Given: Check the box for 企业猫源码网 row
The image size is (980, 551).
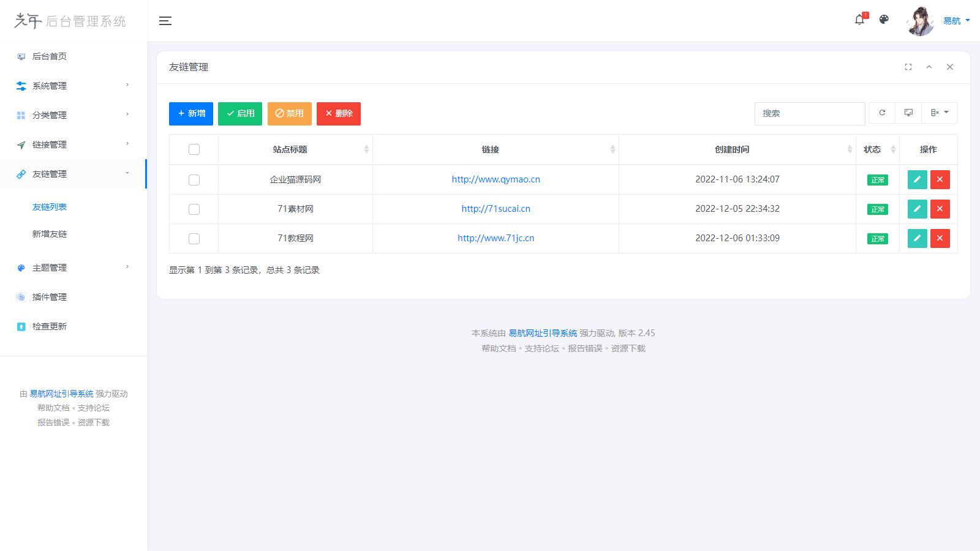Looking at the screenshot, I should [x=194, y=179].
